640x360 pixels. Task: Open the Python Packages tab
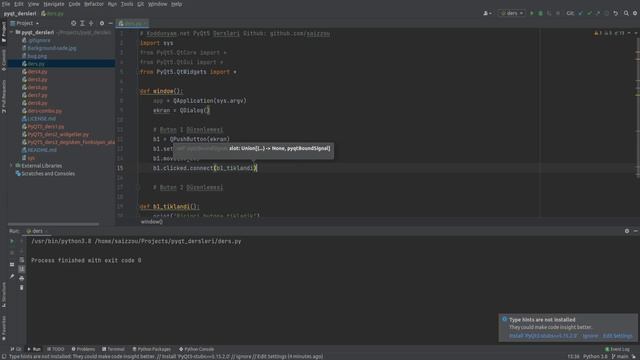pyautogui.click(x=152, y=349)
